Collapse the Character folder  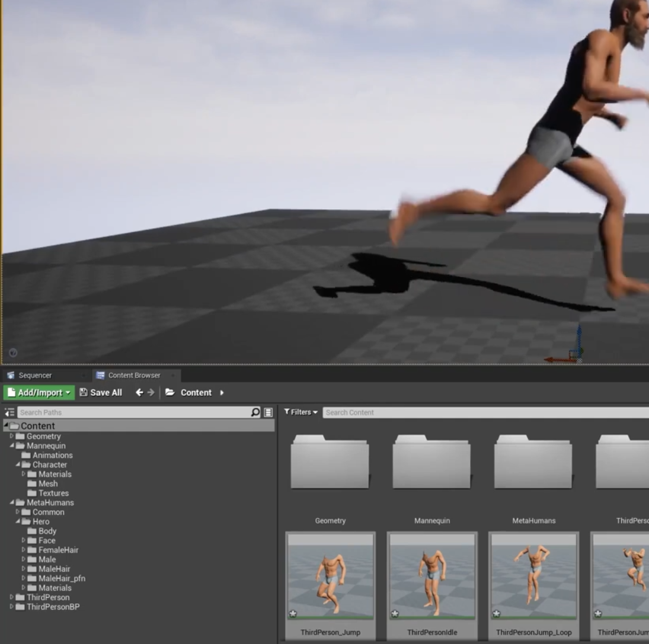point(18,464)
